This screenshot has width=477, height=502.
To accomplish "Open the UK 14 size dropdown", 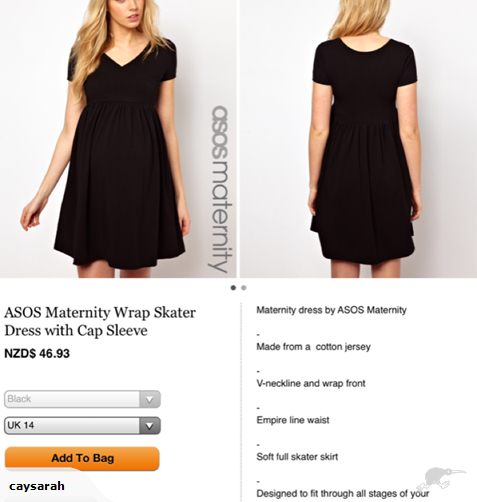I will click(x=82, y=425).
